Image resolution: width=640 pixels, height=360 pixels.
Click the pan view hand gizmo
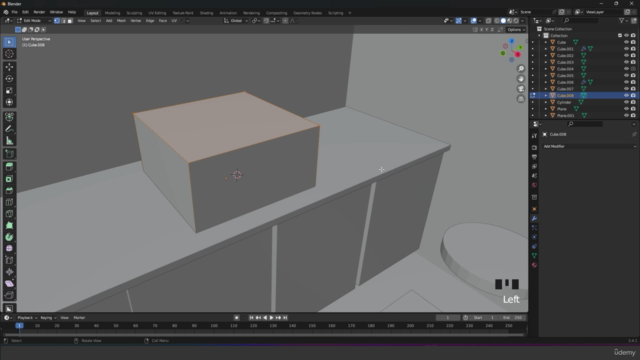click(521, 79)
